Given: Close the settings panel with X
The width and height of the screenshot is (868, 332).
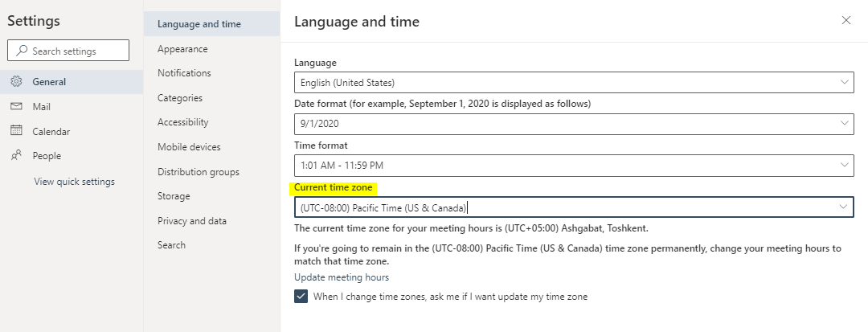Looking at the screenshot, I should coord(845,20).
